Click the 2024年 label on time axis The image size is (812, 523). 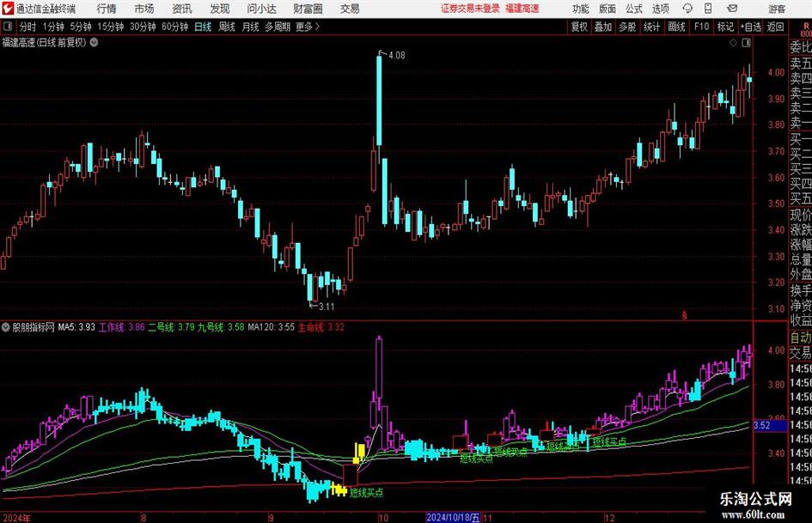pos(16,517)
